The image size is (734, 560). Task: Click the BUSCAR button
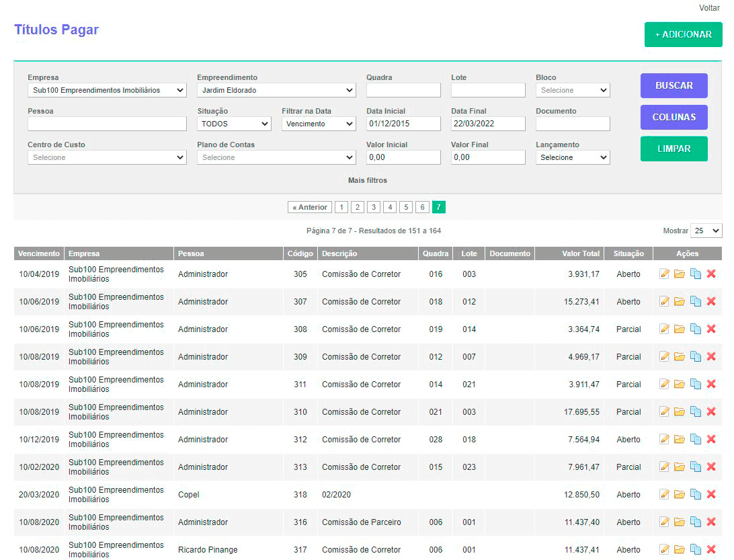(x=674, y=86)
